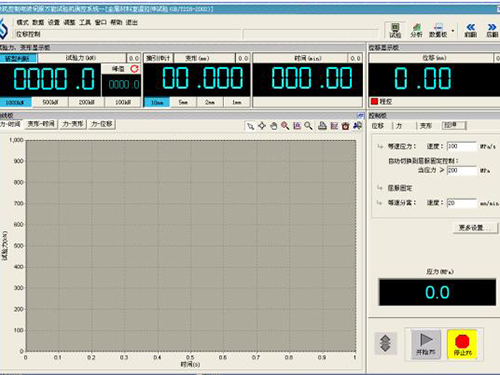Click the 等速应力 speed input field
500x375 pixels.
tap(462, 146)
